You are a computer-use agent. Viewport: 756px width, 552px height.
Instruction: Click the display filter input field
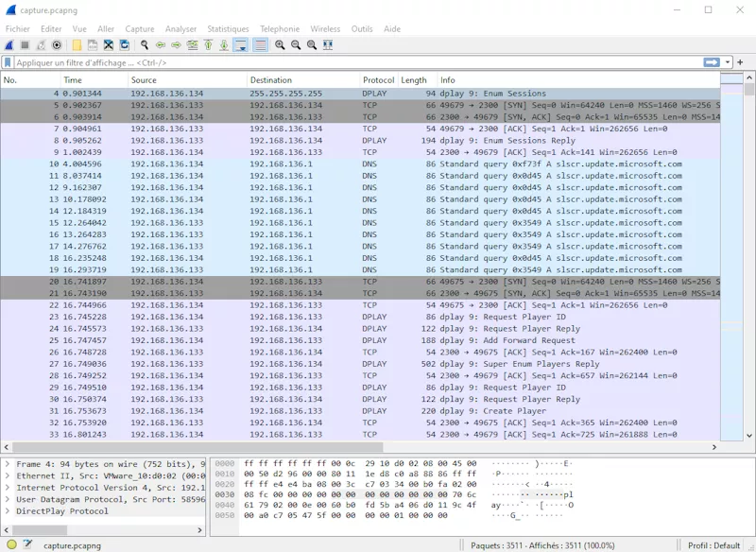(x=358, y=62)
